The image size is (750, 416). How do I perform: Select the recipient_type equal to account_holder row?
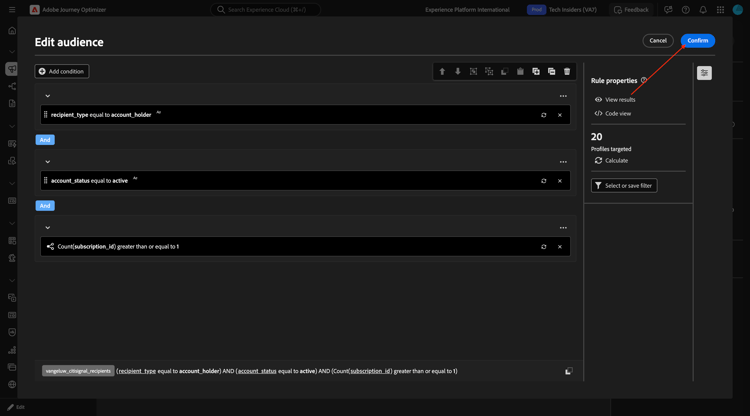coord(305,115)
